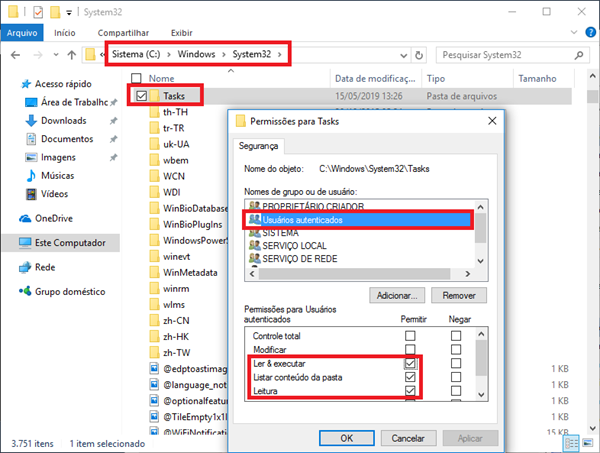Show hidden path levels with double chevron
This screenshot has height=453, width=600.
tap(102, 55)
